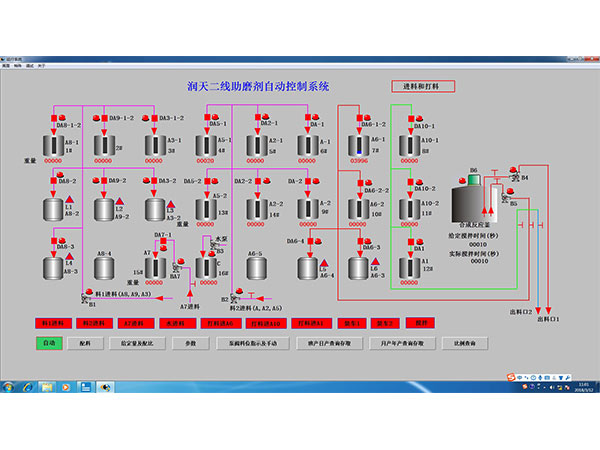This screenshot has width=600, height=450.
Task: Click the BA7 pump icon
Action: 175,268
